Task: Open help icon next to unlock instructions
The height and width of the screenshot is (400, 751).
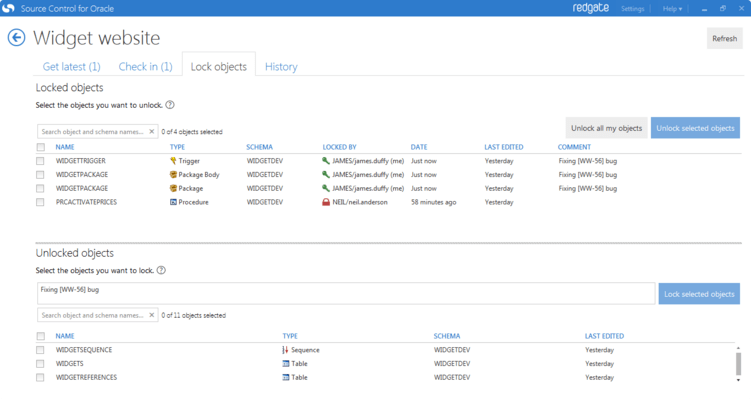Action: pos(170,105)
